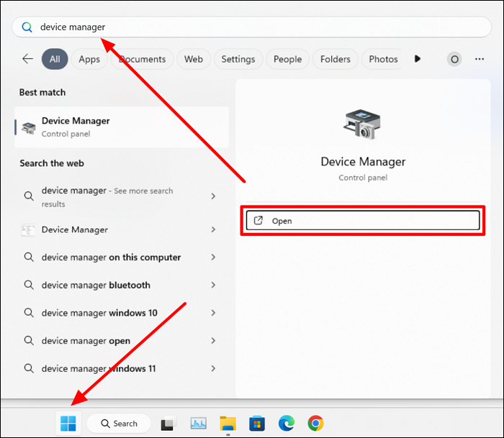Switch to the Apps filter tab
Viewport: 504px width, 438px height.
tap(89, 59)
